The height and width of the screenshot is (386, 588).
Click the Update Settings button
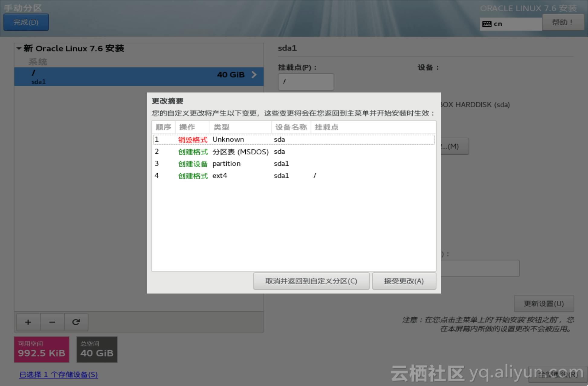(543, 303)
